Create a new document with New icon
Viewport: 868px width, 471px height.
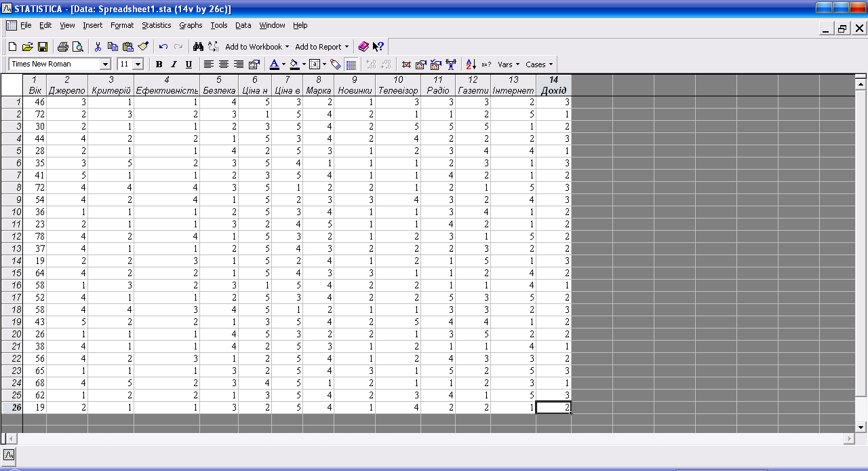(x=12, y=47)
